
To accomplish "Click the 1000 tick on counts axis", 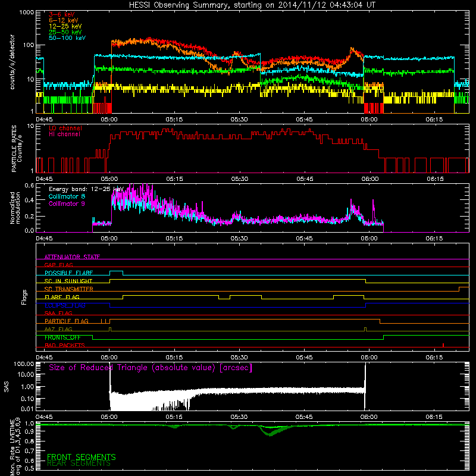I will (26, 12).
